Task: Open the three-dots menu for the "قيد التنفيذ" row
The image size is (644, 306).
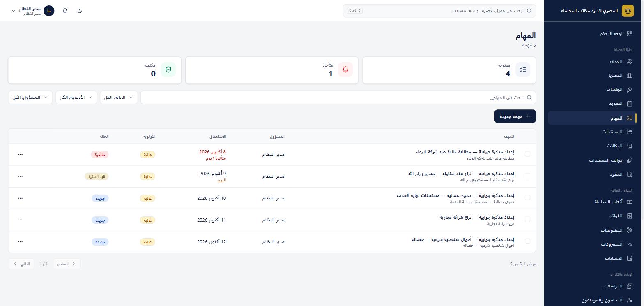Action: tap(21, 176)
